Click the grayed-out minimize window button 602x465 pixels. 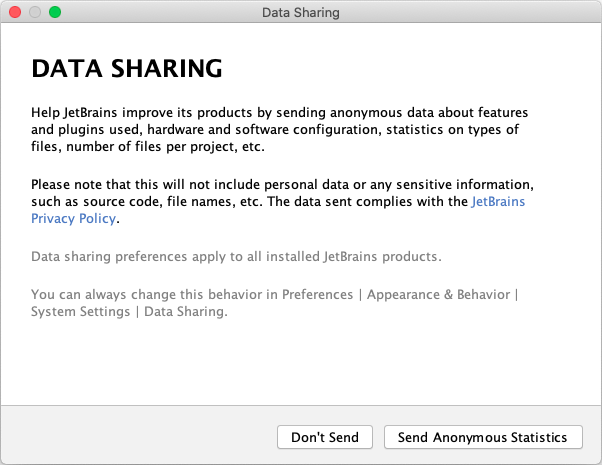(x=35, y=13)
